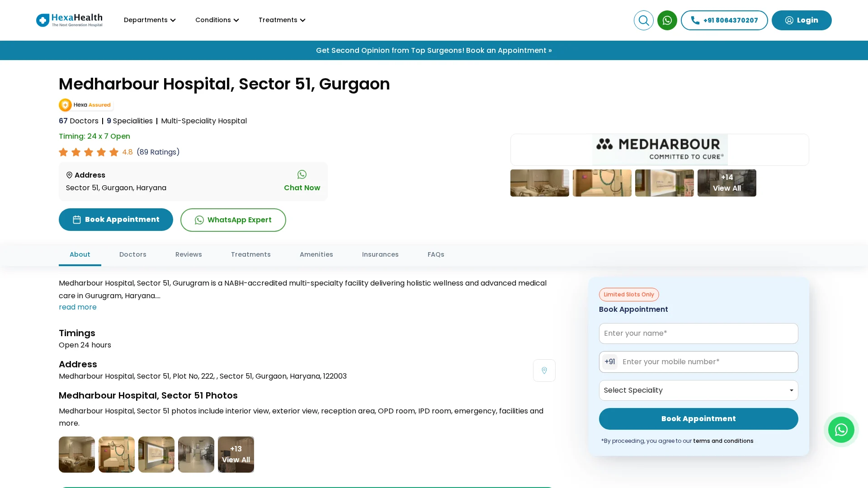Image resolution: width=868 pixels, height=488 pixels.
Task: Click the Second Opinion banner link
Action: [434, 51]
